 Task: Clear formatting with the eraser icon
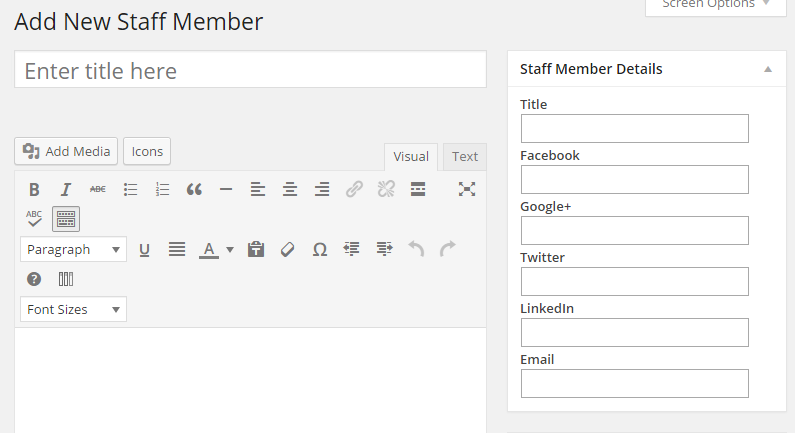tap(288, 249)
